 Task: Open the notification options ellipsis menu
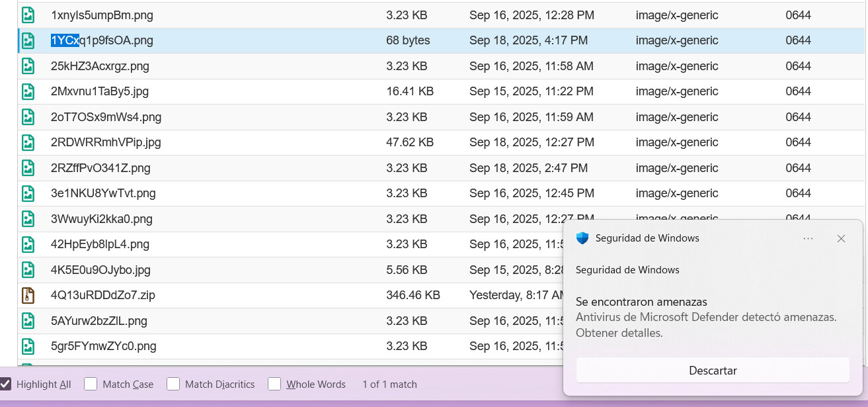coord(808,238)
